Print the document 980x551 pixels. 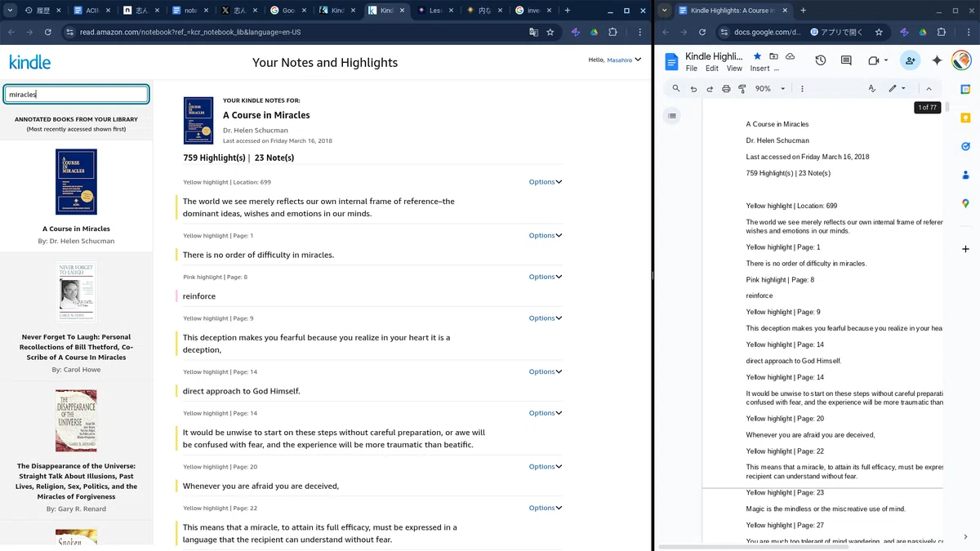point(726,88)
